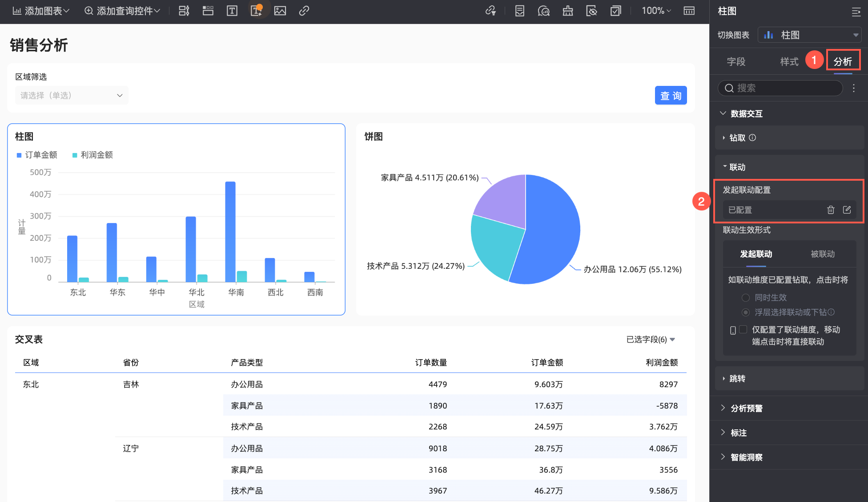Switch to the 被联动 tab
The width and height of the screenshot is (868, 502).
pyautogui.click(x=822, y=254)
